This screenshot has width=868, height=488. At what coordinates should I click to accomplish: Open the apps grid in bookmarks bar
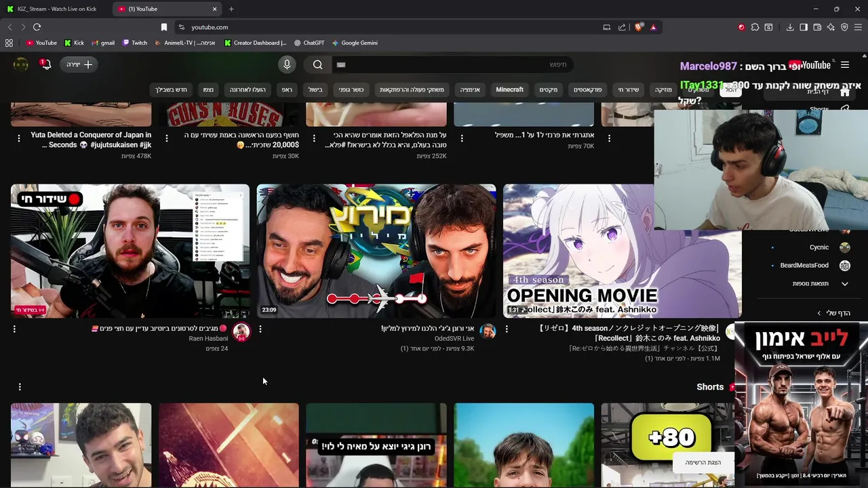coord(9,43)
